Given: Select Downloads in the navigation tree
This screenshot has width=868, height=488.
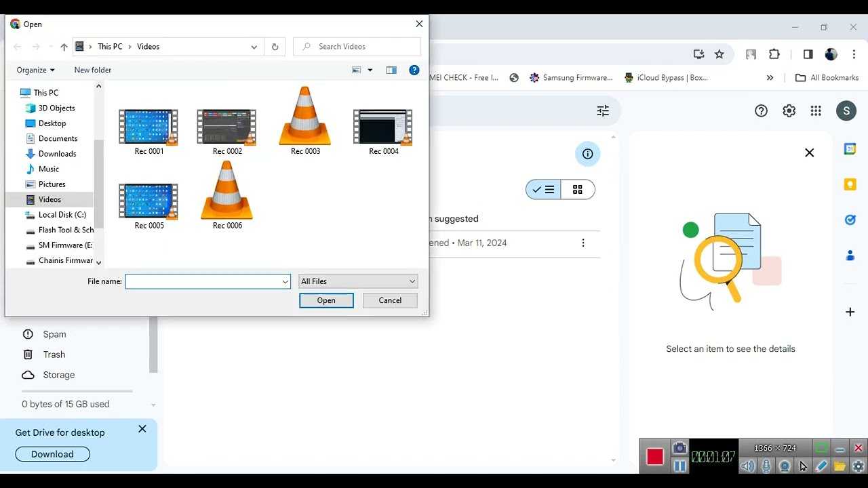Looking at the screenshot, I should (57, 154).
